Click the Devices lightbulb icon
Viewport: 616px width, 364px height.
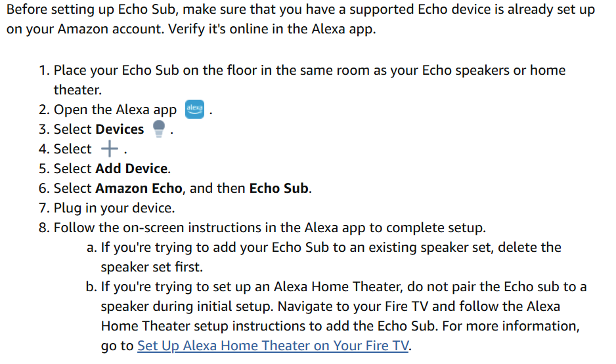158,129
